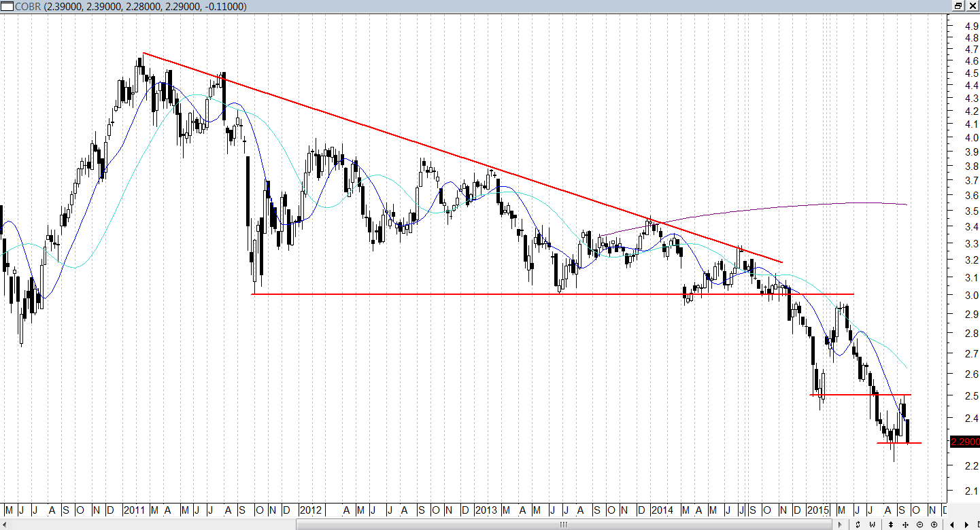Click the scrollbar's right arrow button
Image resolution: width=980 pixels, height=530 pixels.
tap(841, 525)
